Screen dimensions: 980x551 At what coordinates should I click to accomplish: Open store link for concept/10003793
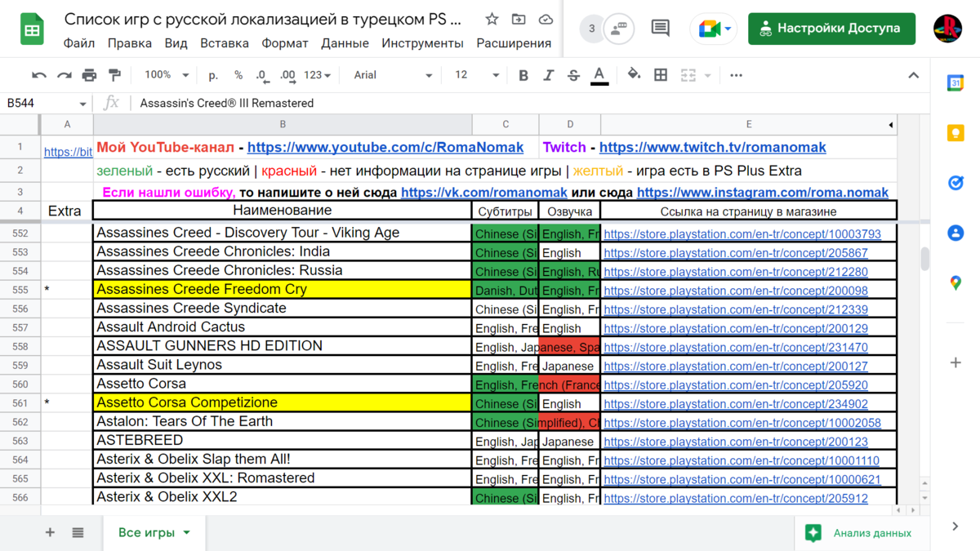coord(742,234)
